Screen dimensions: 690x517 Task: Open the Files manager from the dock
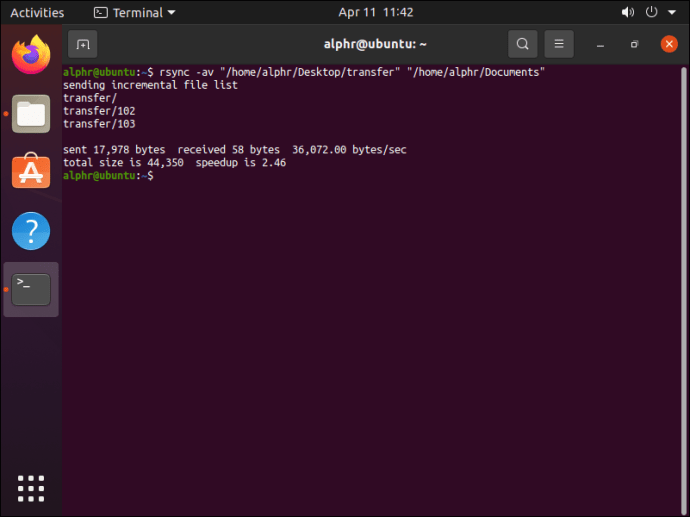tap(31, 114)
